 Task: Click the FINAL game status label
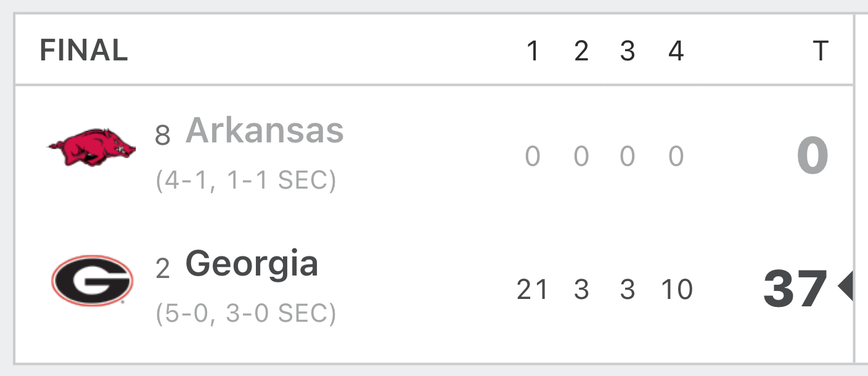pos(84,51)
